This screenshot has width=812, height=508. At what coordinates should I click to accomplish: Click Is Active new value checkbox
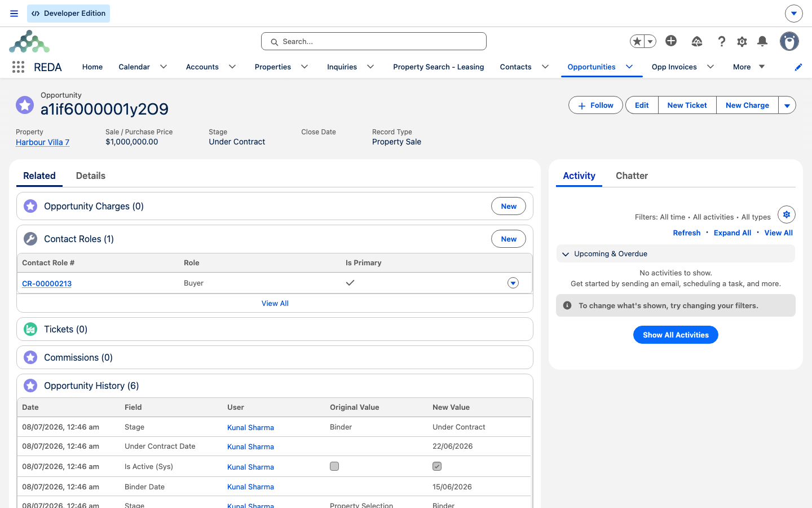[x=437, y=466]
